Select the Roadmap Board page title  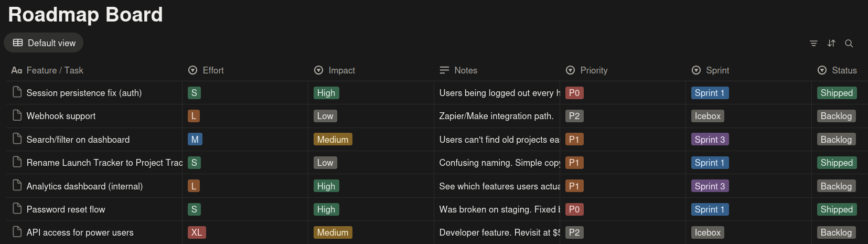click(x=85, y=15)
